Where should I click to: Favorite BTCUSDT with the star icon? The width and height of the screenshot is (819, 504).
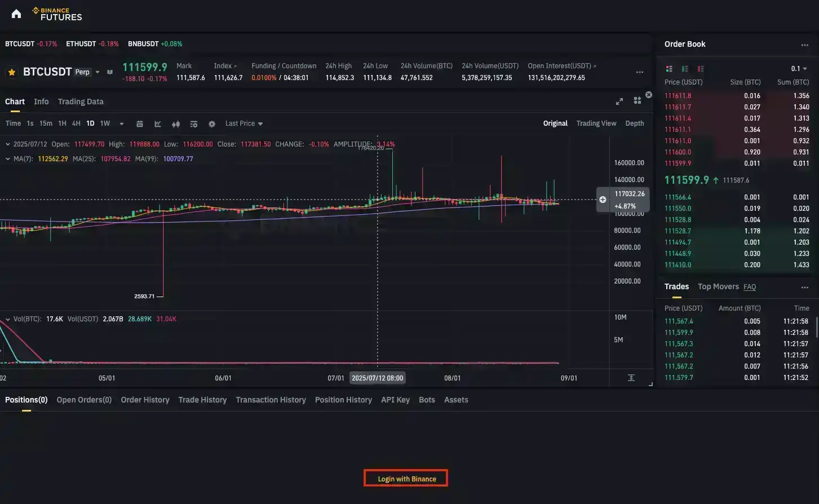click(11, 72)
